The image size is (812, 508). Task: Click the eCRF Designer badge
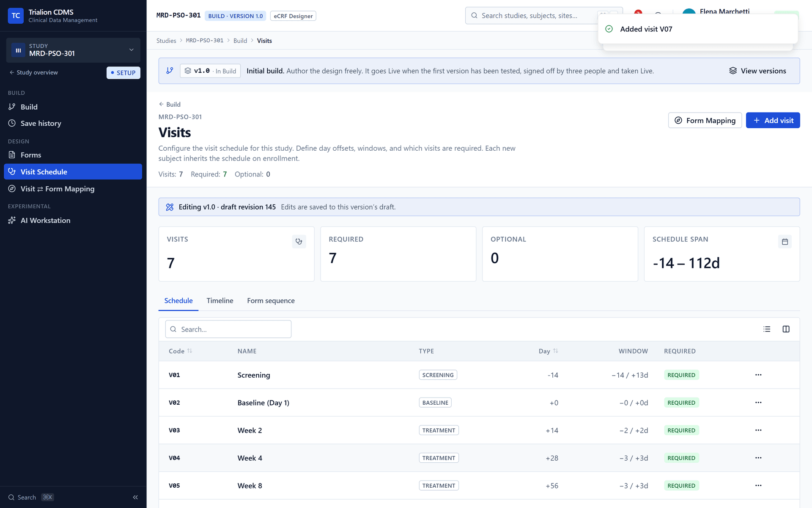pyautogui.click(x=293, y=16)
